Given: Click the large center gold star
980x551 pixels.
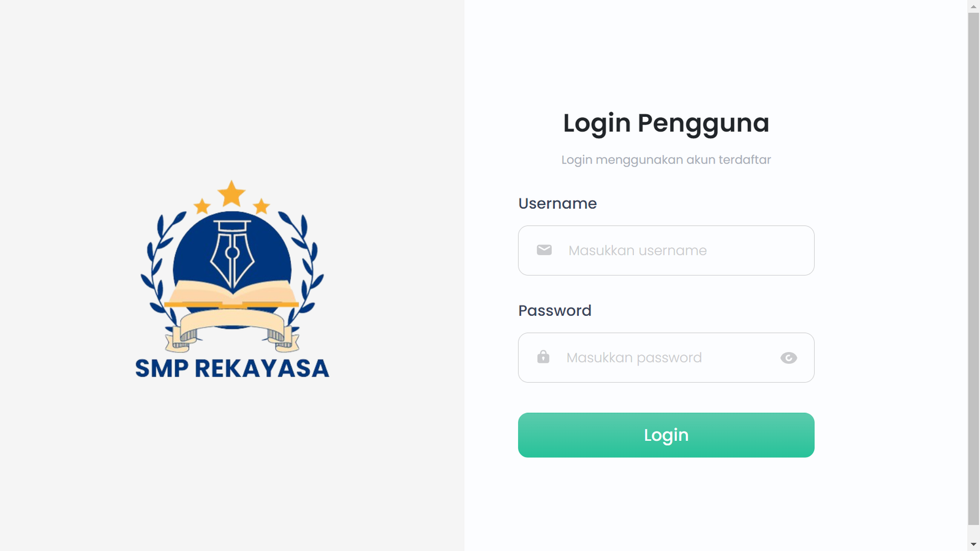Looking at the screenshot, I should (x=232, y=193).
